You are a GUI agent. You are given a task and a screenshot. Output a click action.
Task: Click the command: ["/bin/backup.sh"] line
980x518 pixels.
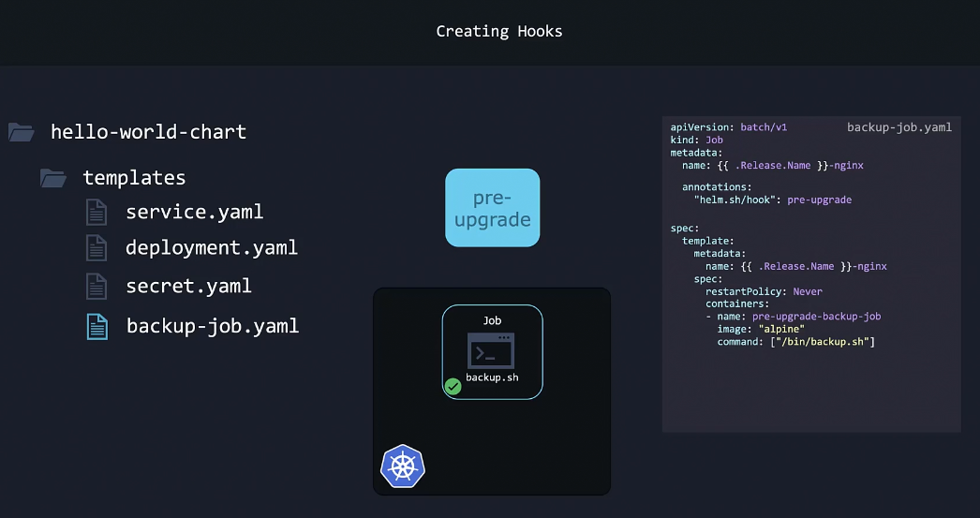pyautogui.click(x=795, y=342)
